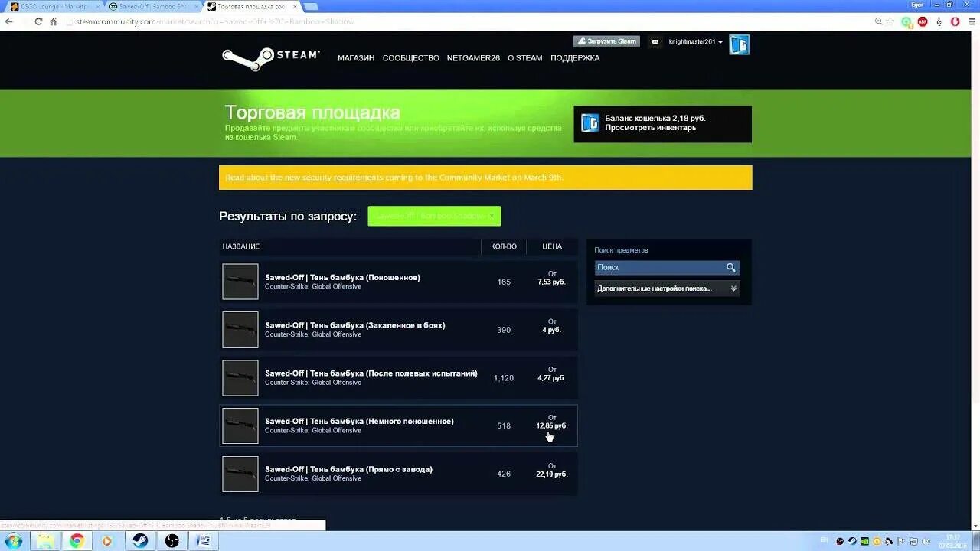The width and height of the screenshot is (980, 551).
Task: Click the Opera-style red O extension icon
Action: pos(955,21)
